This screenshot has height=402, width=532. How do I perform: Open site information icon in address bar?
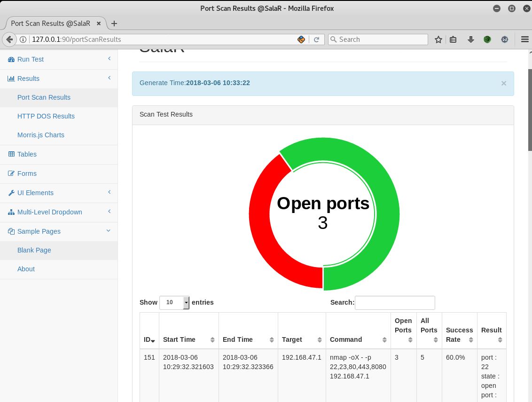tap(23, 39)
